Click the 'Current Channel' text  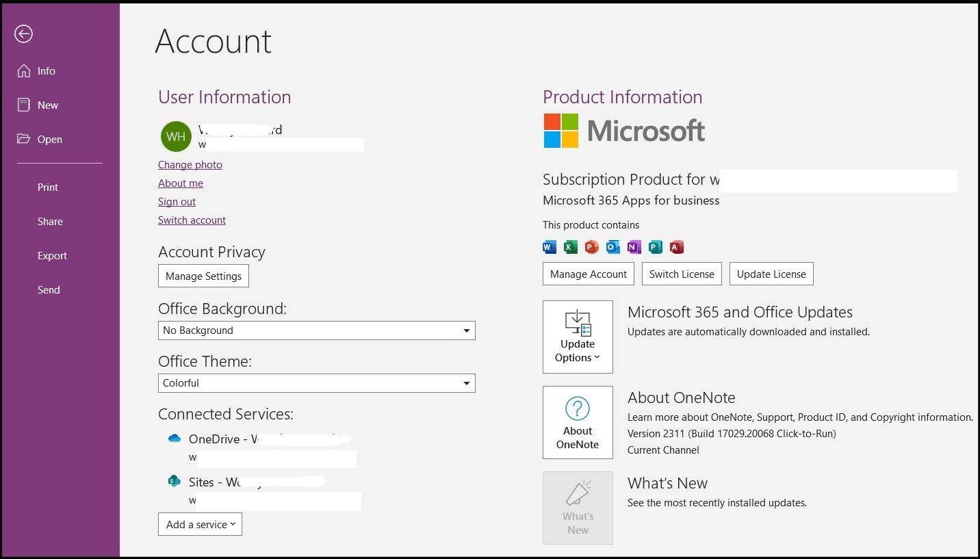(x=663, y=450)
